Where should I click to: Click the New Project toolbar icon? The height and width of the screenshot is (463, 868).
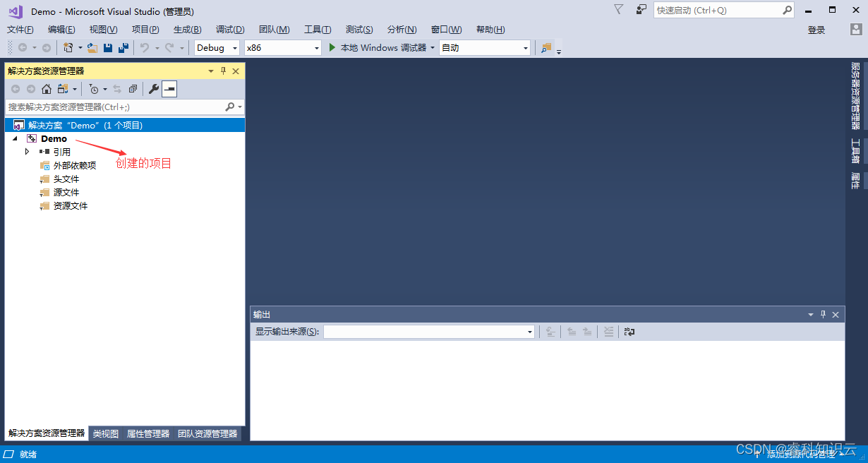point(68,47)
